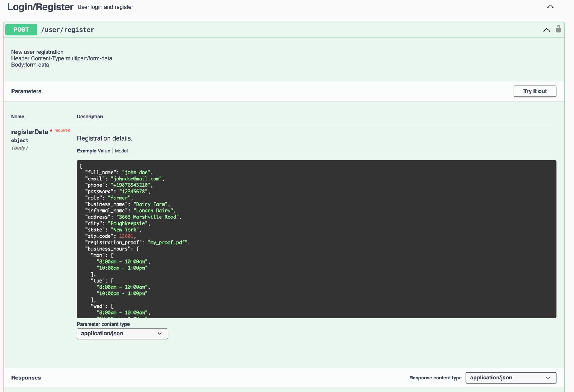Viewport: 574px width, 392px height.
Task: Click the Login/Register section heading
Action: pyautogui.click(x=40, y=7)
